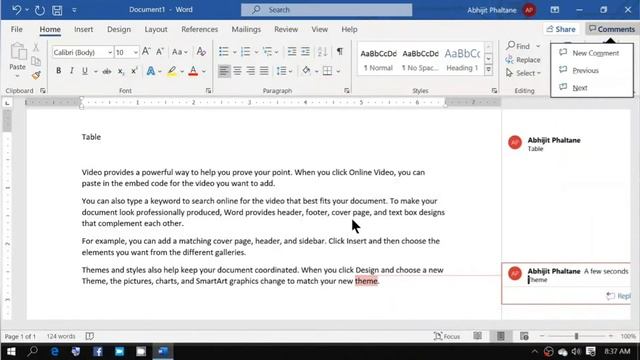Open the Paste options arrow
The image size is (640, 360).
tap(18, 76)
